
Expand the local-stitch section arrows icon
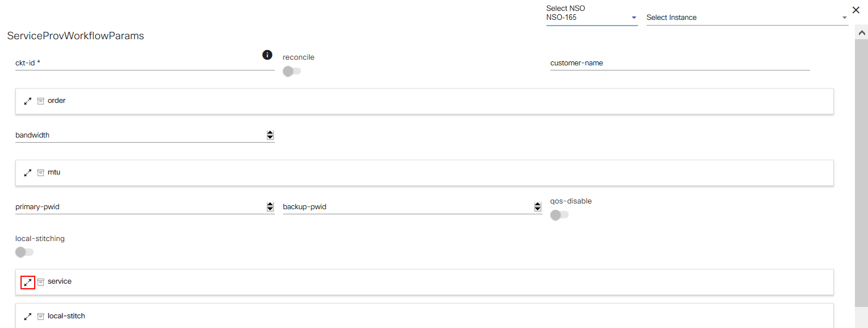click(x=27, y=316)
